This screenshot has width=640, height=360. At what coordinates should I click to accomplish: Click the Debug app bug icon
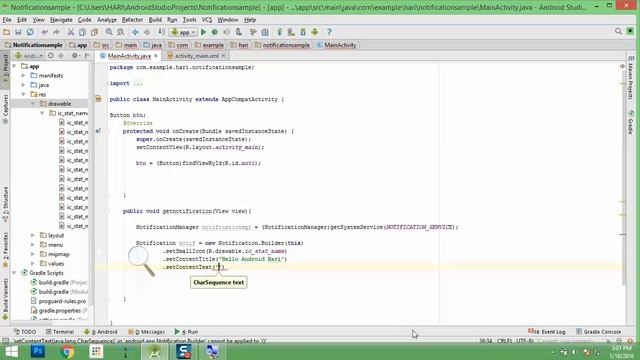pos(215,32)
